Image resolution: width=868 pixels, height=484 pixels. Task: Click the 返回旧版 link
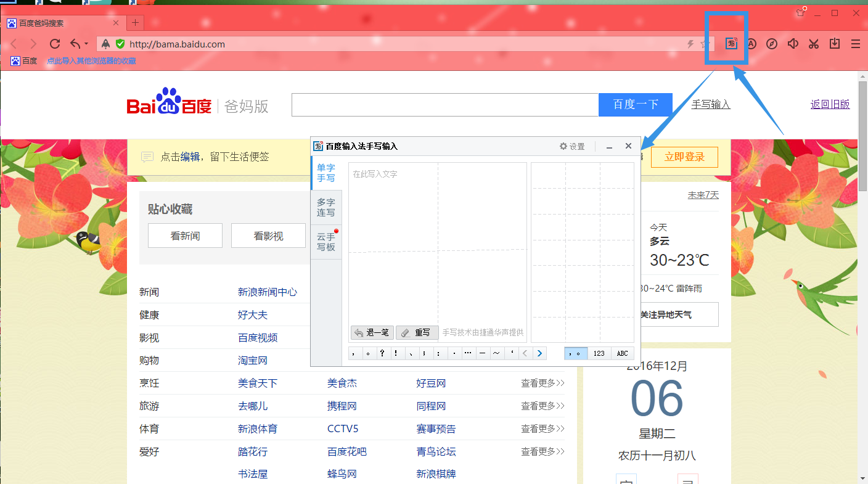coord(830,105)
